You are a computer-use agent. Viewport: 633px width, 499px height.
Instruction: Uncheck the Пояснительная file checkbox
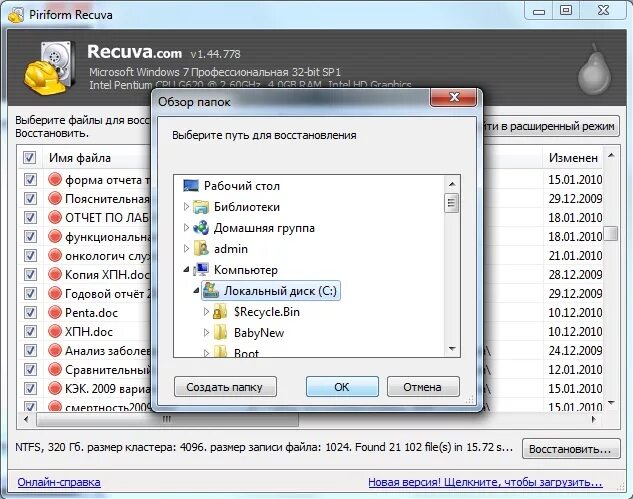coord(30,198)
